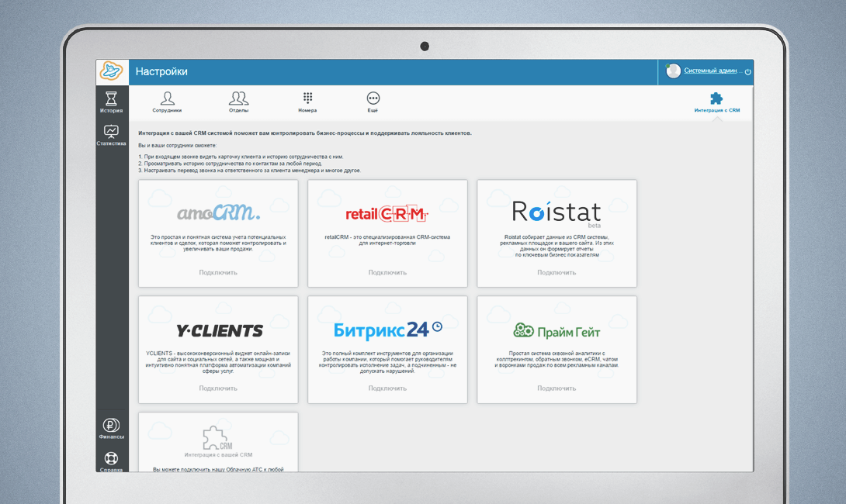This screenshot has height=504, width=846.
Task: Click the Прайм Гейт logo
Action: (x=556, y=331)
